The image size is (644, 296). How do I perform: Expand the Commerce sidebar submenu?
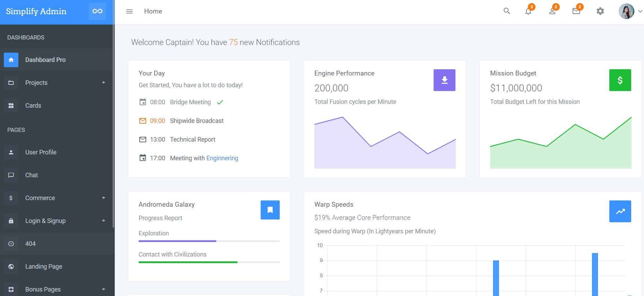(103, 198)
